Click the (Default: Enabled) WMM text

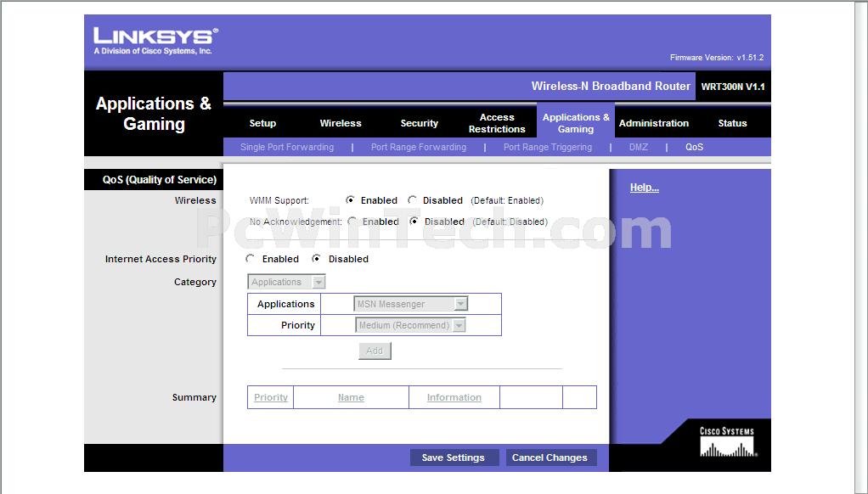click(x=507, y=200)
